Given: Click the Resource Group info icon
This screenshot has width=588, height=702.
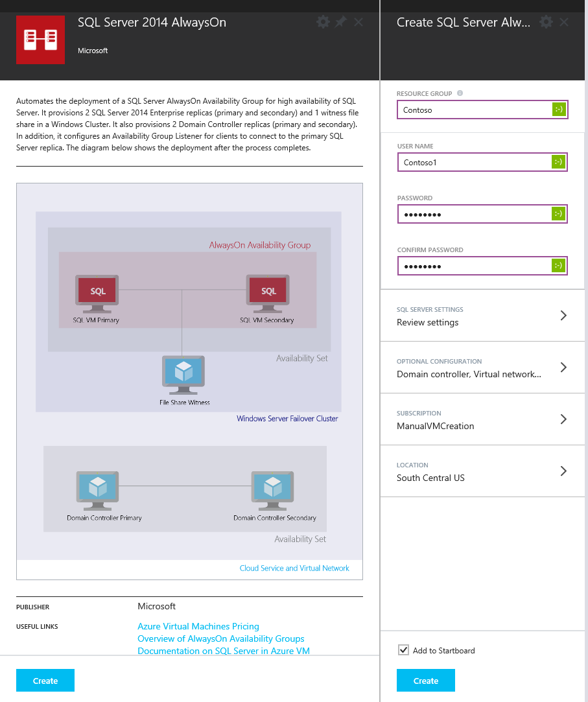Looking at the screenshot, I should click(460, 93).
